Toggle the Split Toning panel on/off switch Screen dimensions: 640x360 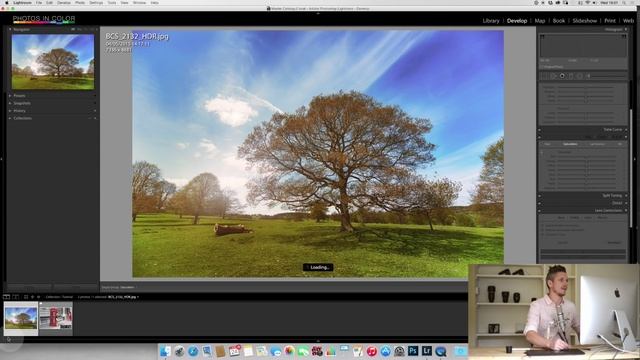pos(540,196)
